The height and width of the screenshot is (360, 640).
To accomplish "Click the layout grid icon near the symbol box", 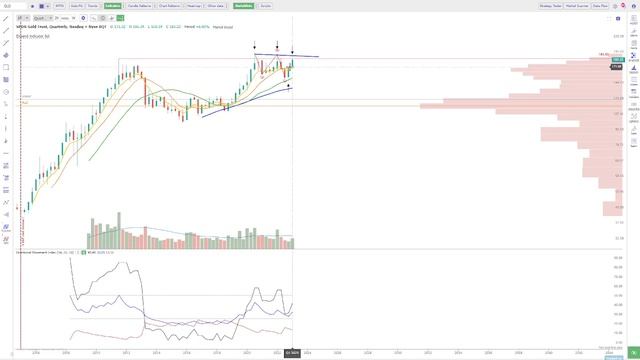I will click(x=42, y=6).
